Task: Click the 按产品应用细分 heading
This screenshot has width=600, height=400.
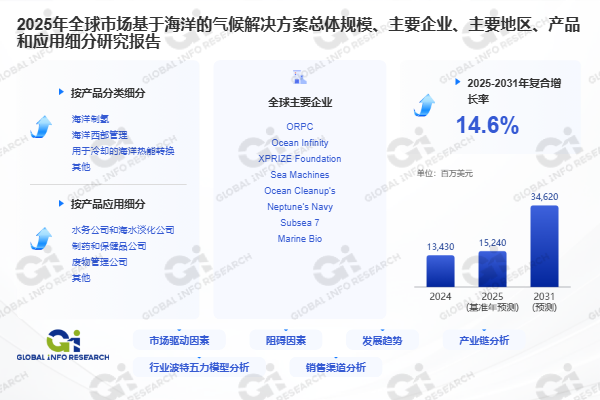Action: coord(108,204)
